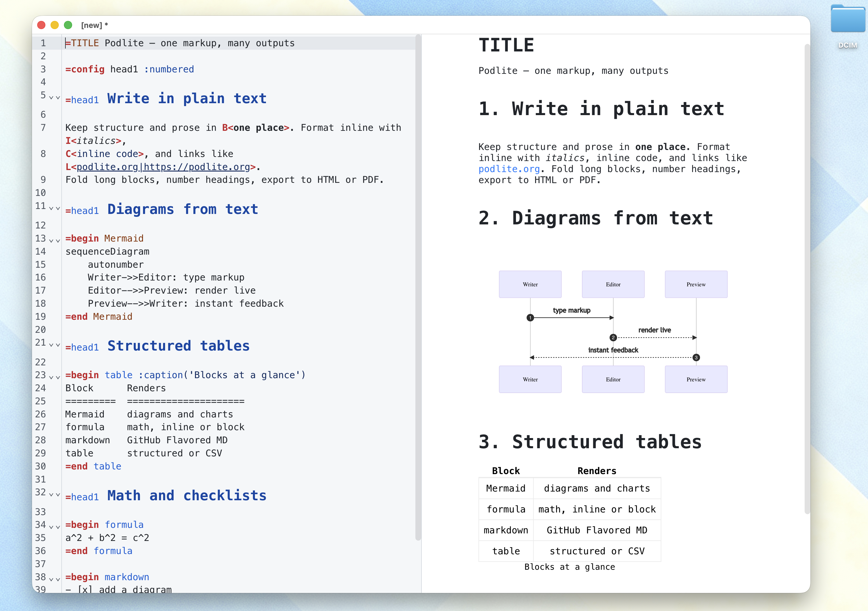Click the 'type markup' label in the diagram
Image resolution: width=868 pixels, height=611 pixels.
pyautogui.click(x=571, y=310)
